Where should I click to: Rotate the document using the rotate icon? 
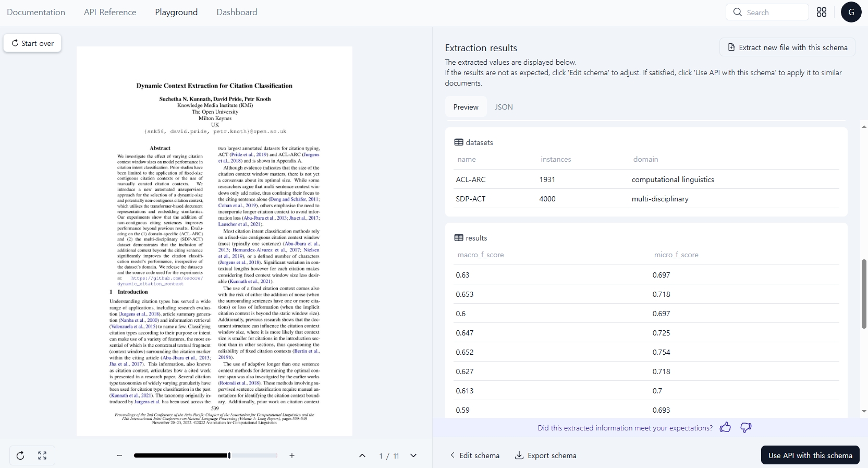20,455
